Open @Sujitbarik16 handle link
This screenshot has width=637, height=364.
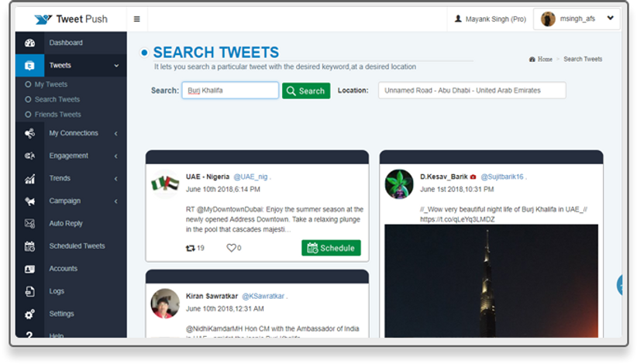502,177
